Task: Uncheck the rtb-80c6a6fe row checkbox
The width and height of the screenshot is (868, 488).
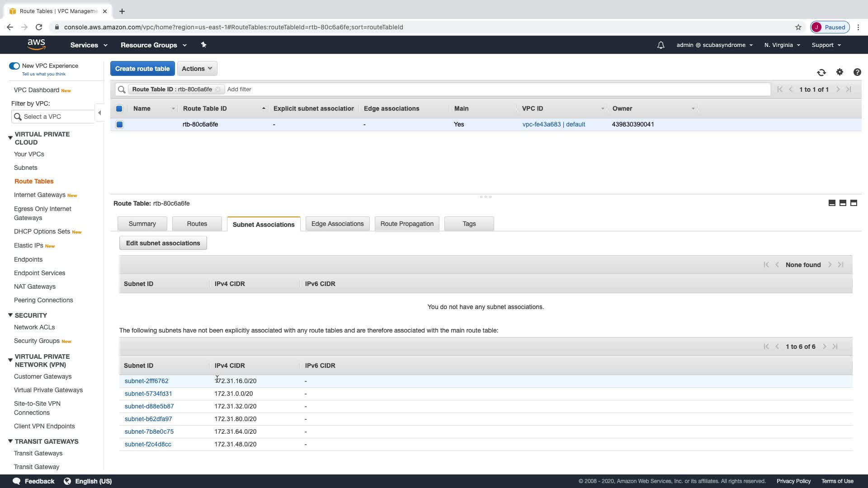Action: coord(119,124)
